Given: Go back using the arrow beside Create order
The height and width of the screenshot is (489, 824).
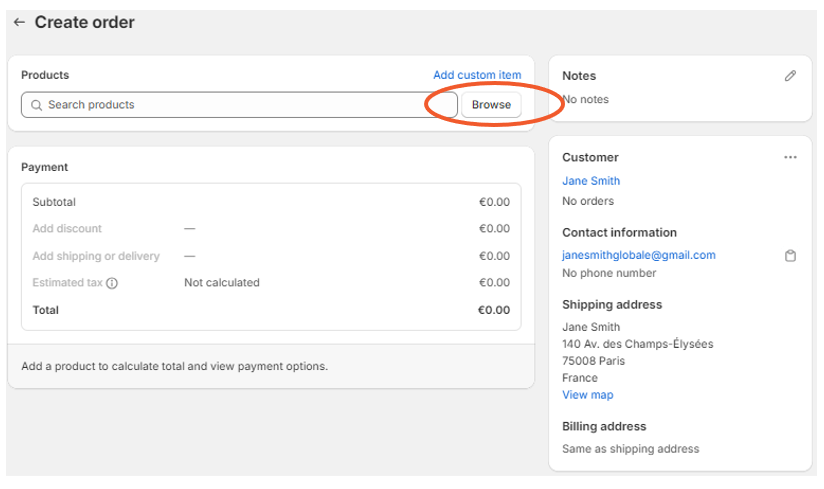Looking at the screenshot, I should pyautogui.click(x=19, y=22).
